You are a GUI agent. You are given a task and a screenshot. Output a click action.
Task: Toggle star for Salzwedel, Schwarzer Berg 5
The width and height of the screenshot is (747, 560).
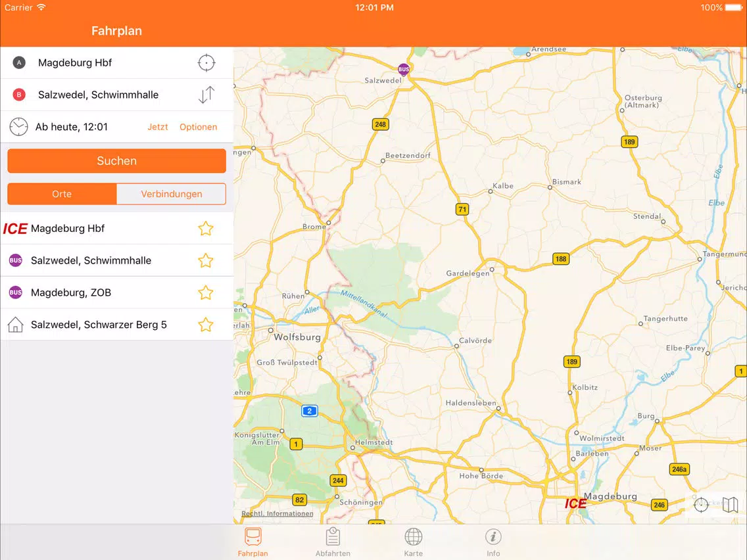(x=206, y=325)
